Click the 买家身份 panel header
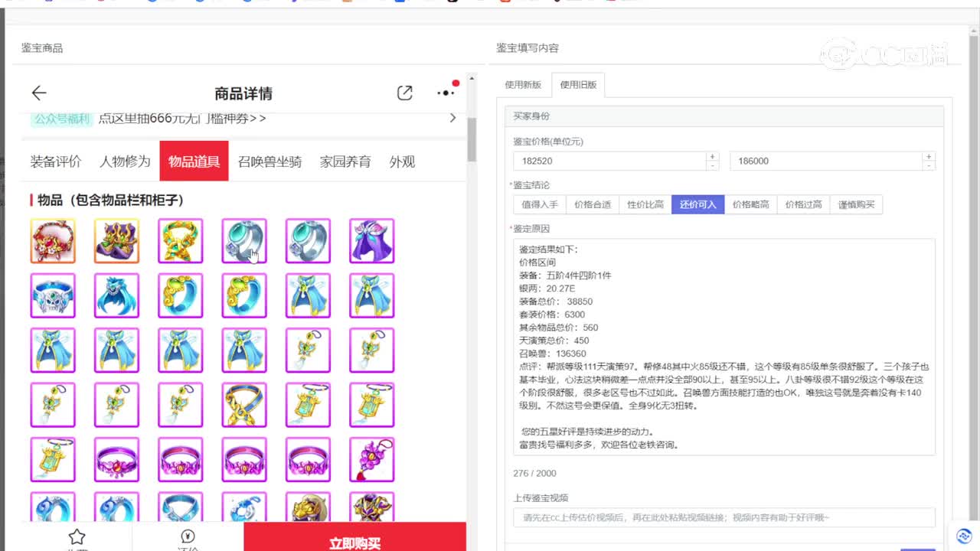The width and height of the screenshot is (980, 551). [724, 116]
